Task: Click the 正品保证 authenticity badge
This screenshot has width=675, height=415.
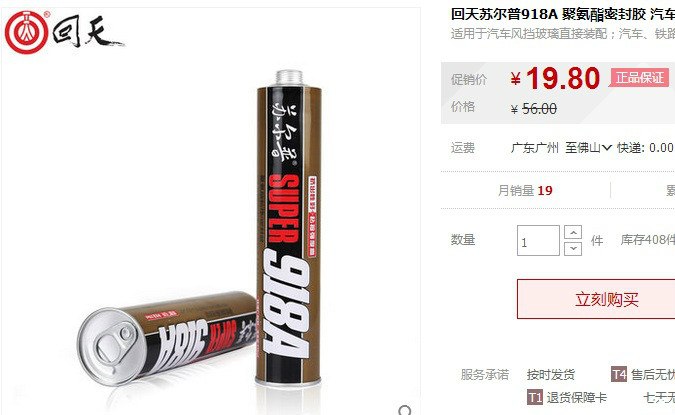Action: tap(639, 78)
